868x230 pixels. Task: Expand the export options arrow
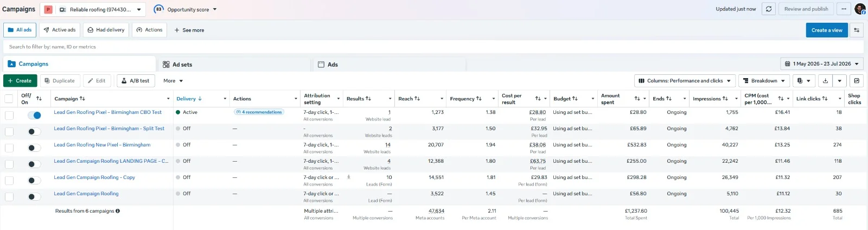pos(839,81)
